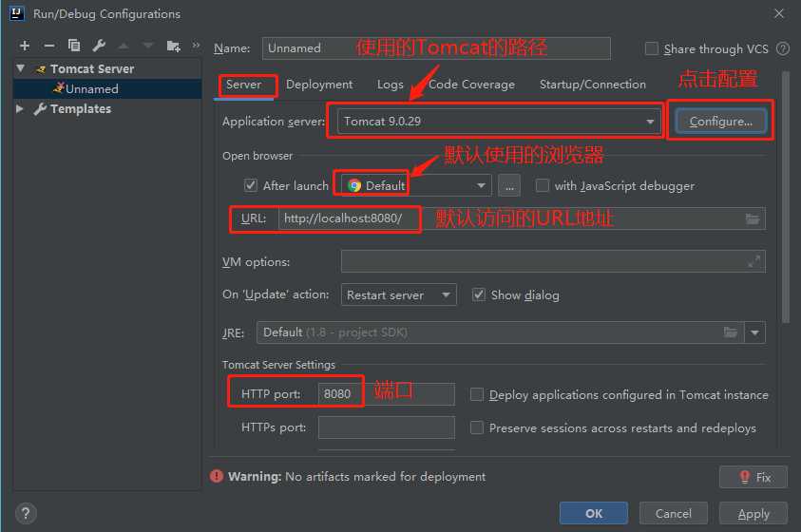This screenshot has height=532, width=801.
Task: Confirm with the OK button
Action: point(594,513)
